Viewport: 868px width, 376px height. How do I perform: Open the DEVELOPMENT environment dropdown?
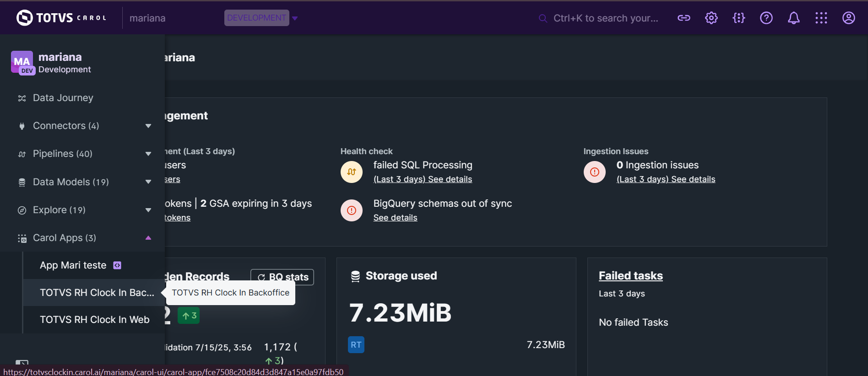click(x=261, y=18)
